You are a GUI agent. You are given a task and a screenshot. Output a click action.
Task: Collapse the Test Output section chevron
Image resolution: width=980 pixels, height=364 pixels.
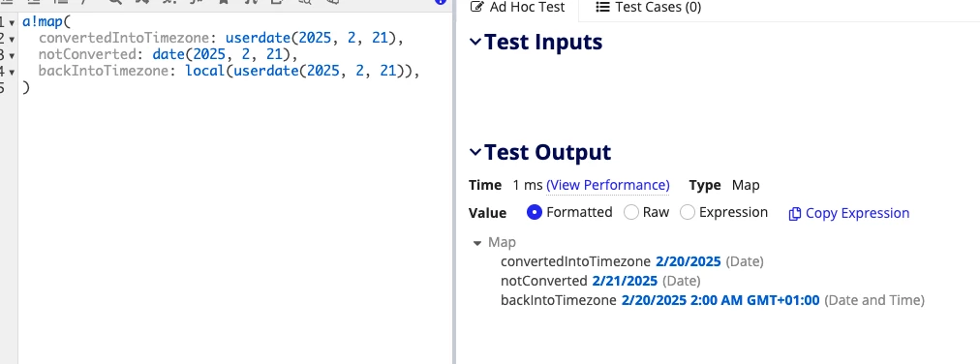(475, 152)
